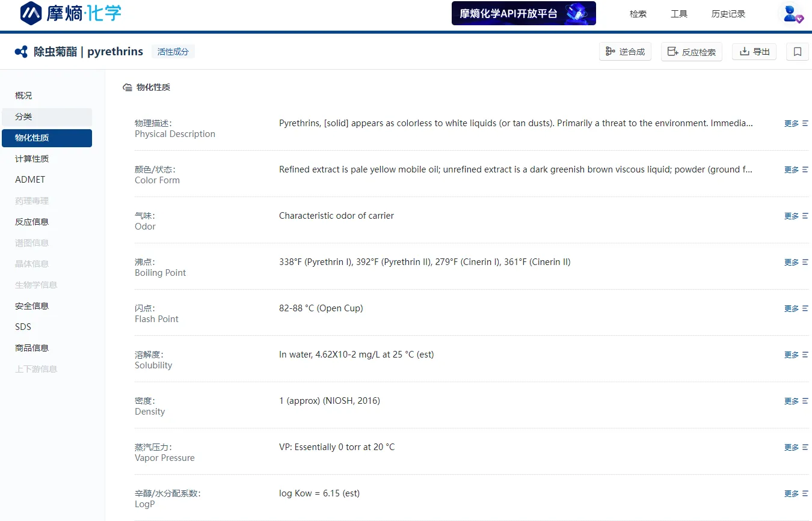812x521 pixels.
Task: Click the page title 除虫菊酯 | pyrethrins
Action: click(88, 52)
